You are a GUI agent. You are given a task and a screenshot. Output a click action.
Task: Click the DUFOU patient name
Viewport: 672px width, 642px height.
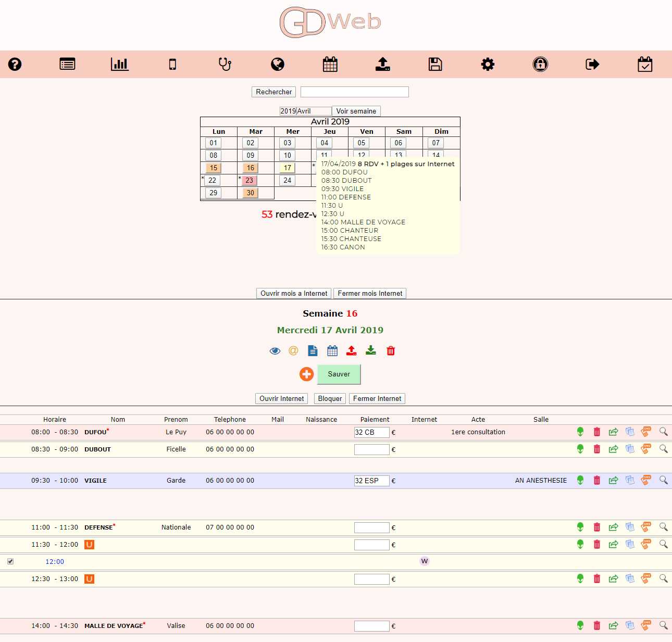[x=95, y=432]
